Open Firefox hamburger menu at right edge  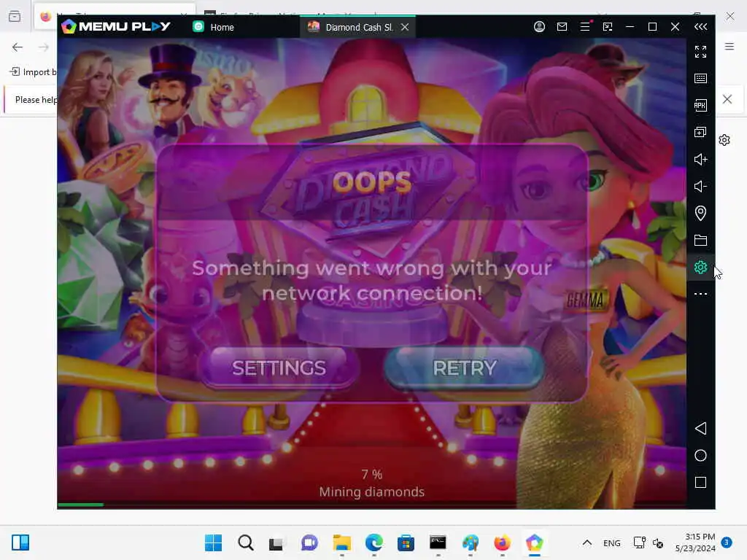coord(729,47)
